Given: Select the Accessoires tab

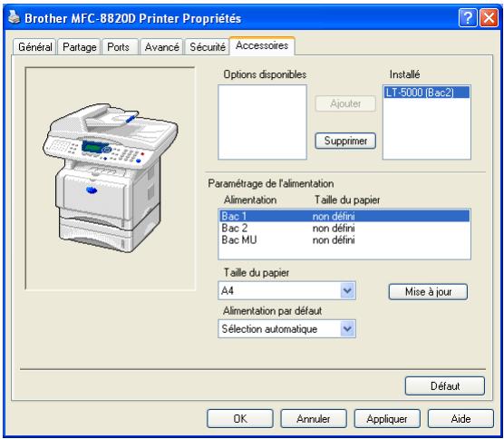Looking at the screenshot, I should tap(262, 46).
